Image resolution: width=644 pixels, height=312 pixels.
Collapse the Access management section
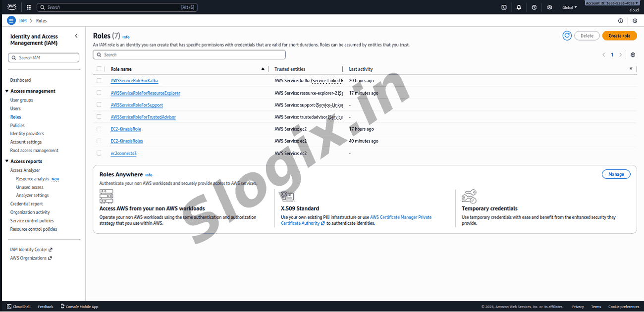(x=7, y=91)
